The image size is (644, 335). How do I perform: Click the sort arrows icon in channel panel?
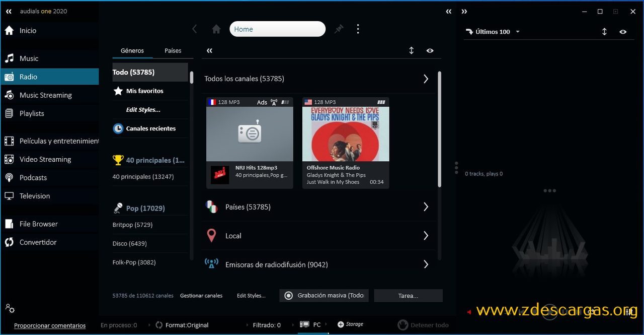(x=411, y=50)
